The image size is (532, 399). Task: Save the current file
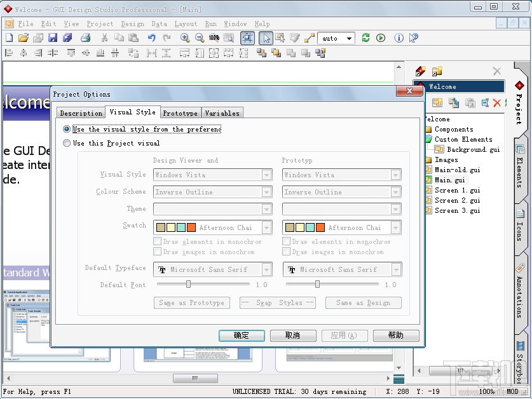(53, 38)
